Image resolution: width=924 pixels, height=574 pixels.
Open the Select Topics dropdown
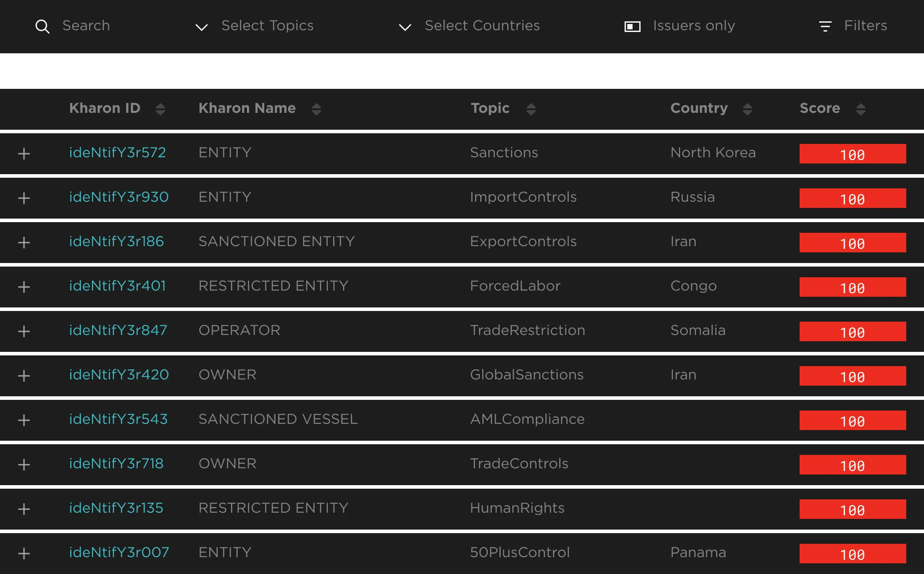pos(255,26)
